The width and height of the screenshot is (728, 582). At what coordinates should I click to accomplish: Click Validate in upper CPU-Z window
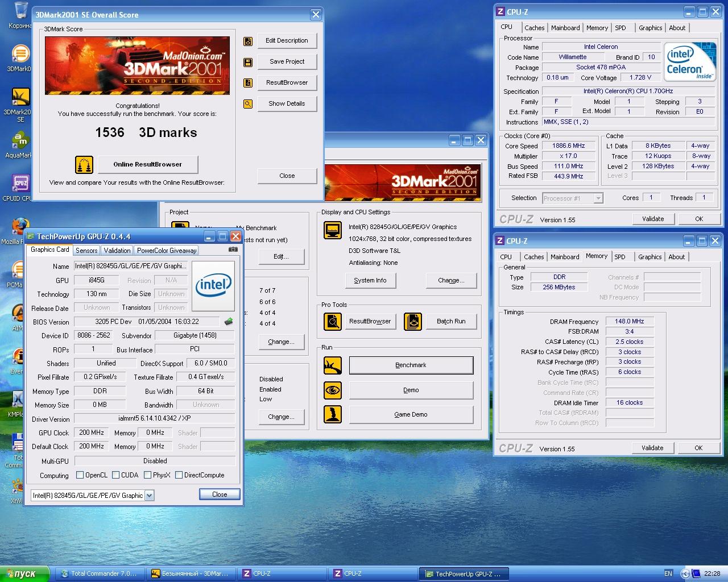653,219
